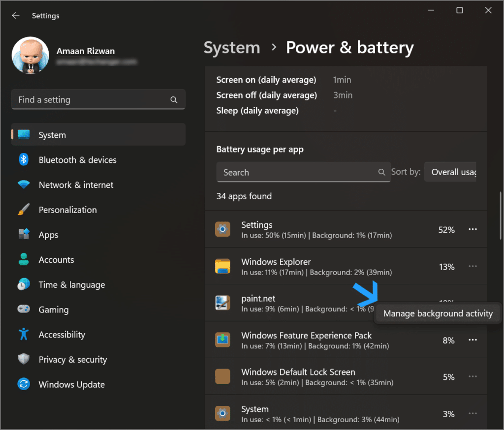Click the Accessibility figure icon
The image size is (504, 430).
[24, 334]
